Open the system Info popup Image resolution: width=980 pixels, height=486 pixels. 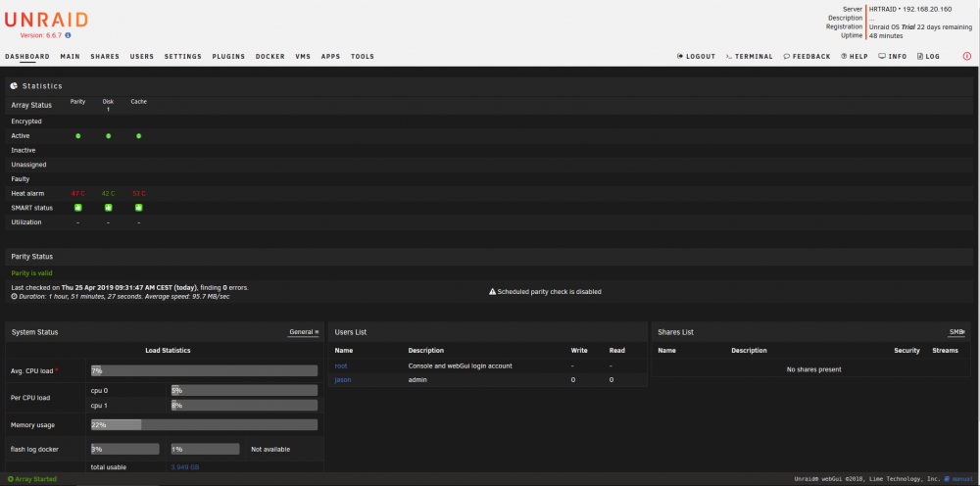pyautogui.click(x=893, y=56)
